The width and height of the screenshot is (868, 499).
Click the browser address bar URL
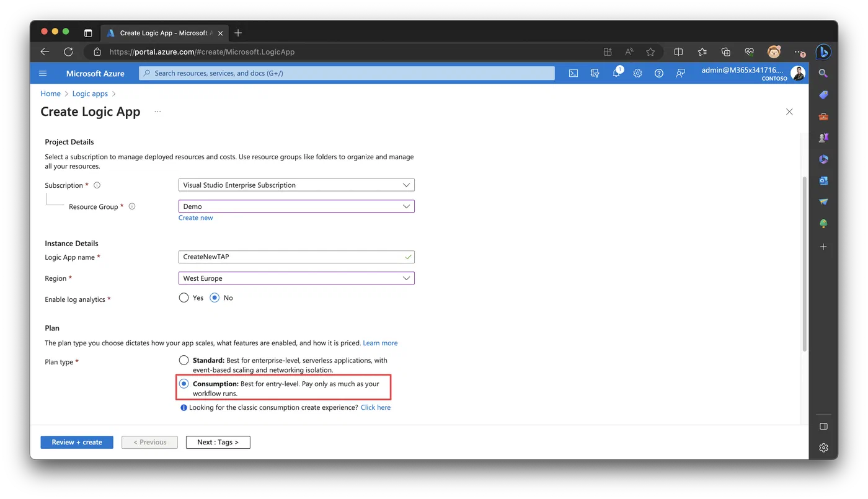[202, 52]
